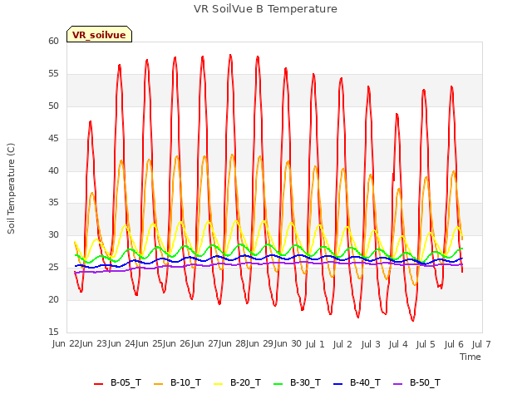
Task: Click the Jul 6 x-axis date label
Action: click(x=454, y=344)
